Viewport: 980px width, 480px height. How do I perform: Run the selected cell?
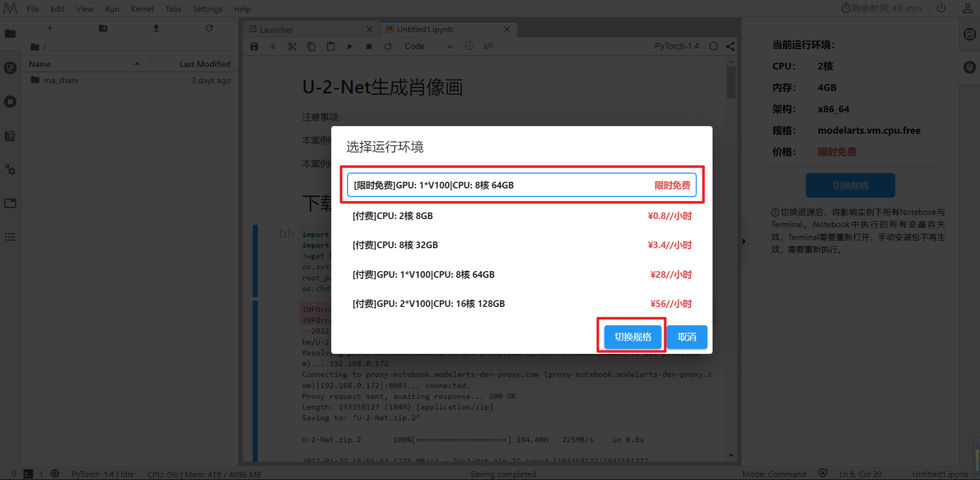(350, 46)
